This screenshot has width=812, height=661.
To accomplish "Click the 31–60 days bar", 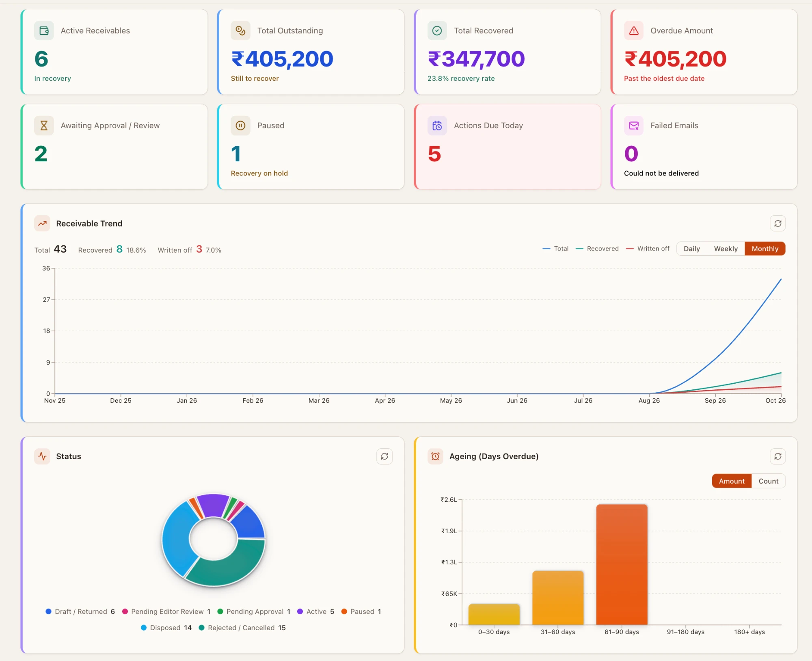I will (558, 598).
